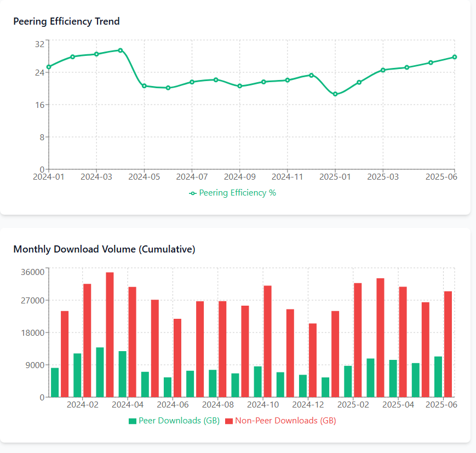The image size is (476, 453).
Task: Click the 2024-07 x-axis label on the trend chart
Action: [192, 177]
